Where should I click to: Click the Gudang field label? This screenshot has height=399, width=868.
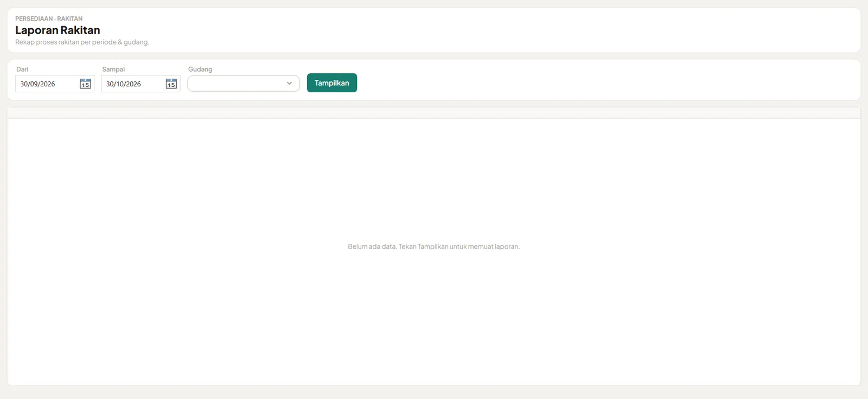tap(200, 69)
